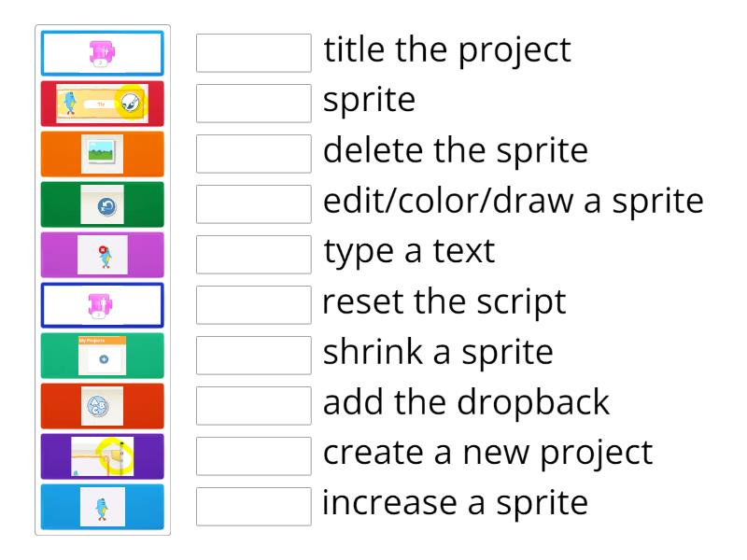The height and width of the screenshot is (560, 747).
Task: Select the pink block tile with dark-blue border
Action: click(x=103, y=305)
